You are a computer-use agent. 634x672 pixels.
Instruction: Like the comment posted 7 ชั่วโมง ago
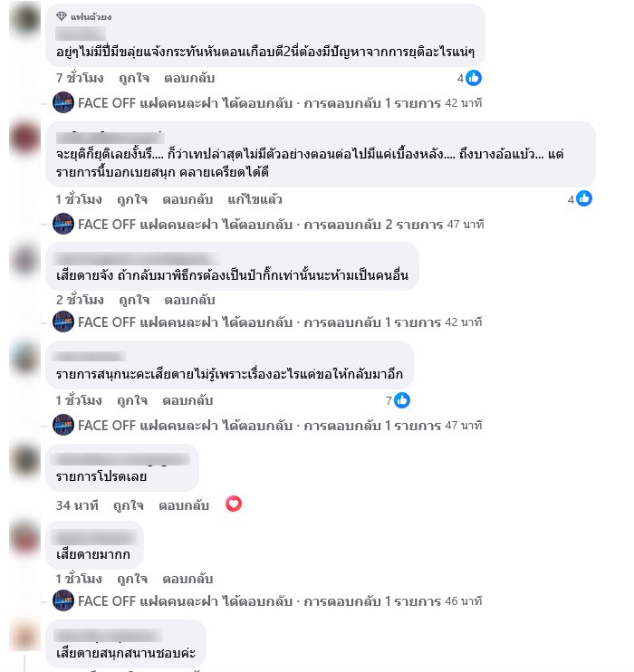[134, 78]
